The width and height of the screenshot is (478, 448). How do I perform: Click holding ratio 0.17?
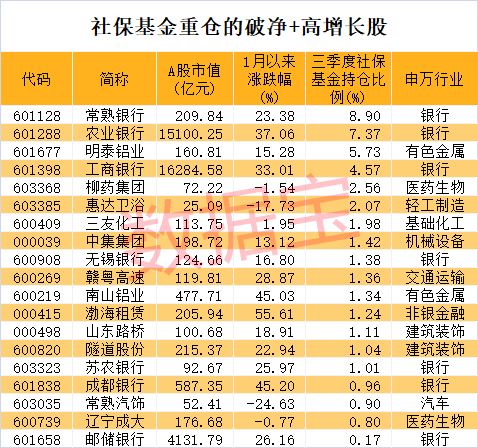coord(365,440)
